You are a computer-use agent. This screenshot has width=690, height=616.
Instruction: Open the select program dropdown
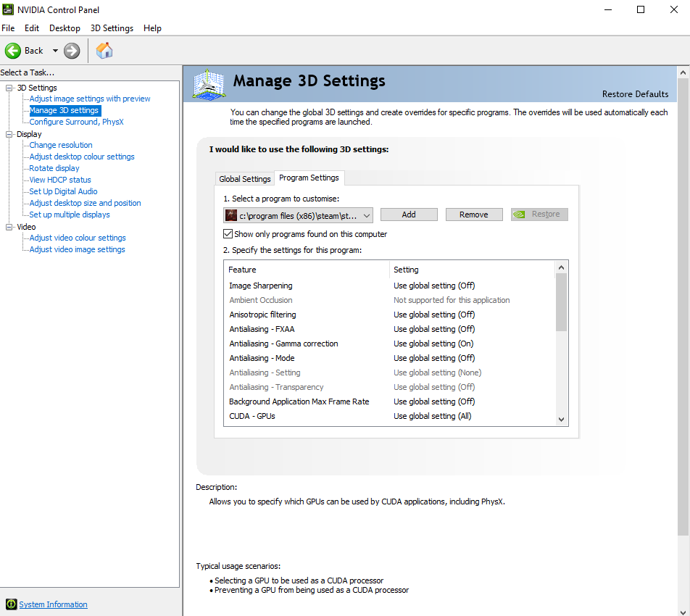point(298,215)
